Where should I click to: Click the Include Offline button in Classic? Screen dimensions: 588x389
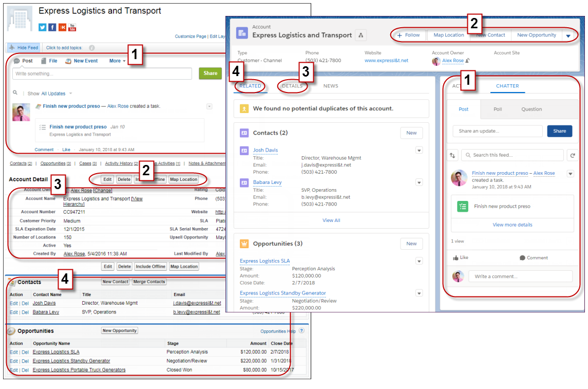pyautogui.click(x=150, y=266)
